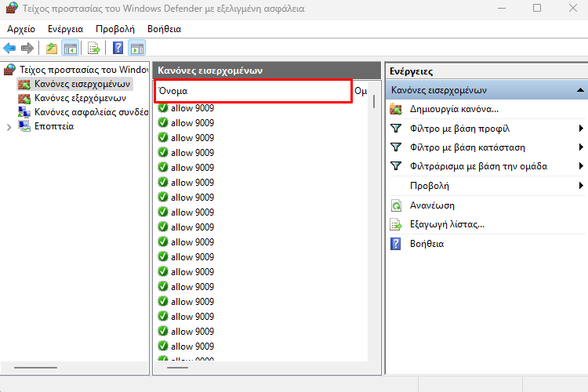This screenshot has width=588, height=392.
Task: Open the Αρχείο menu
Action: (21, 29)
